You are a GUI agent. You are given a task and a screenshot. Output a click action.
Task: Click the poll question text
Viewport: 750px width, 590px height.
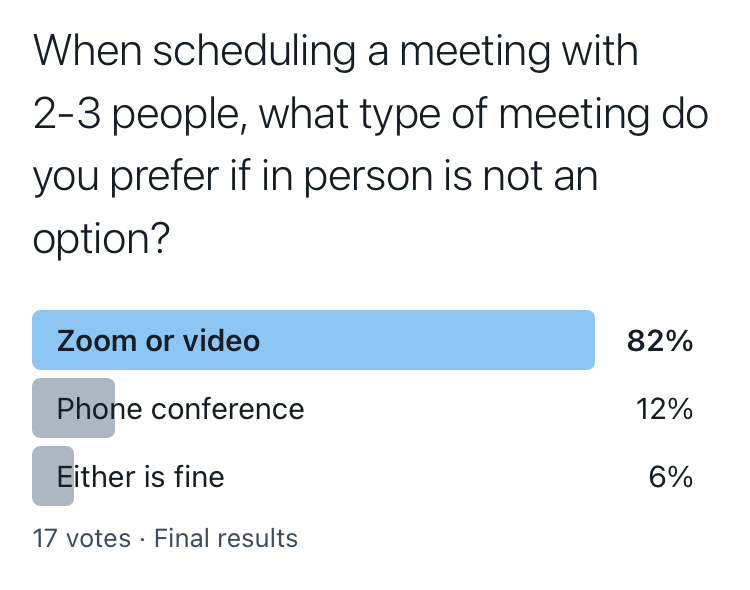tap(370, 146)
